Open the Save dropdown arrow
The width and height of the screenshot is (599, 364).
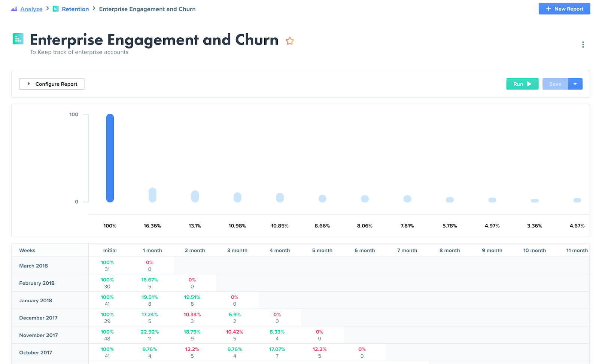575,84
